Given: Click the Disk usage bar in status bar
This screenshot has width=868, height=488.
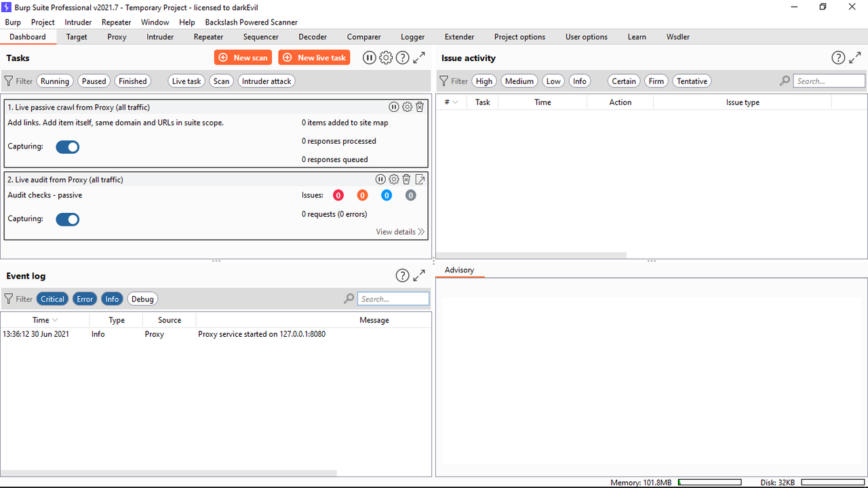Looking at the screenshot, I should [x=833, y=482].
